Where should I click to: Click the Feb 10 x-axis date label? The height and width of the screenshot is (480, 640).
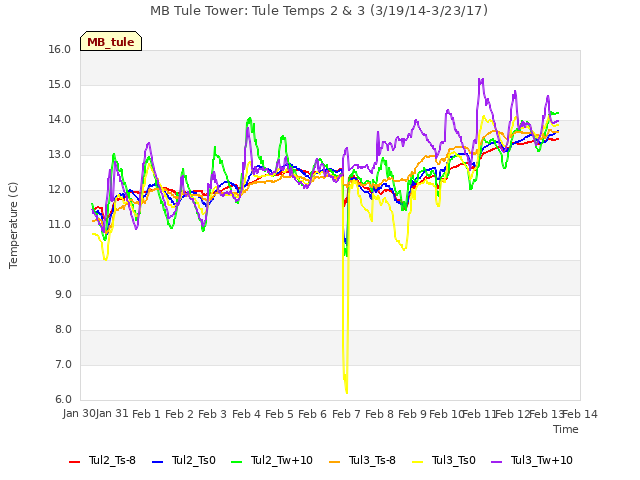(x=445, y=414)
